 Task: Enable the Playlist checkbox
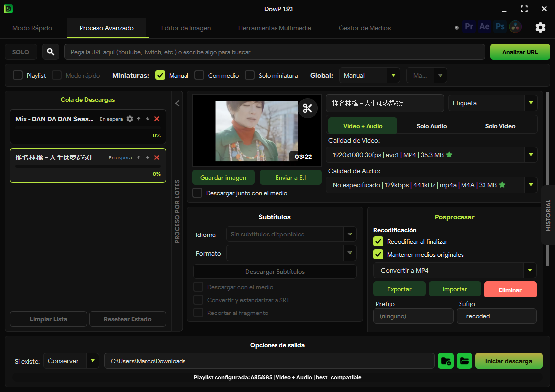[18, 76]
